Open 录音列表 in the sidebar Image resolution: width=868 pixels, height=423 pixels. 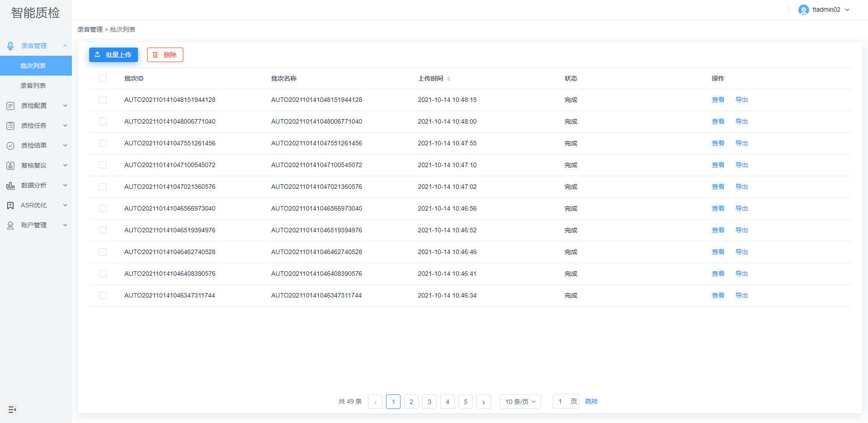33,86
